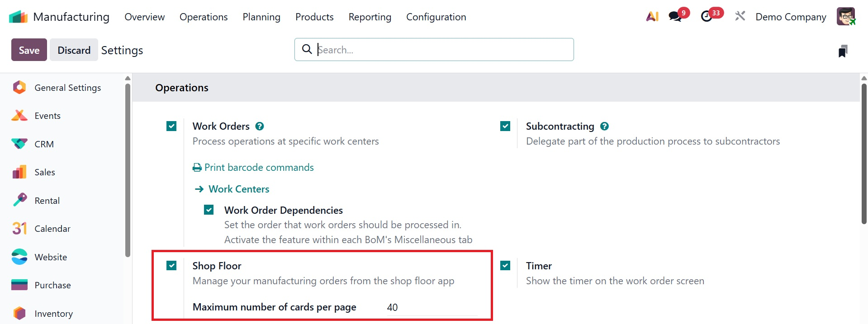Click the Save button

[x=29, y=50]
